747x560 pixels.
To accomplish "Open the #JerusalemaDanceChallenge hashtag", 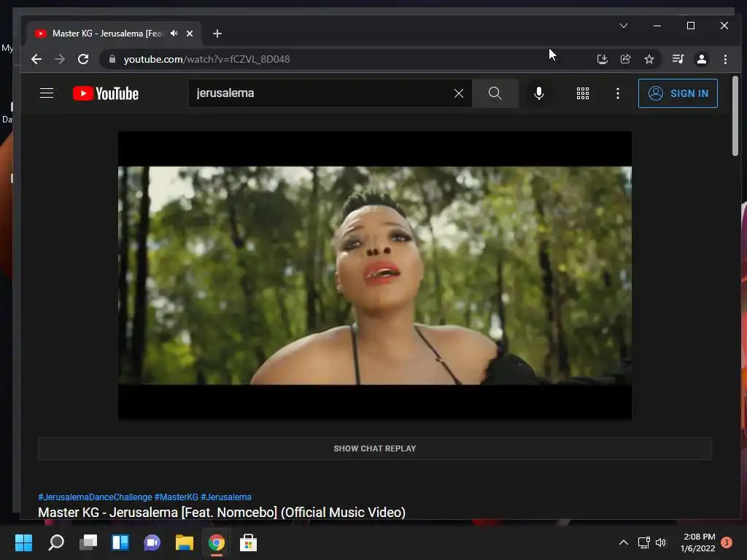I will pyautogui.click(x=95, y=497).
